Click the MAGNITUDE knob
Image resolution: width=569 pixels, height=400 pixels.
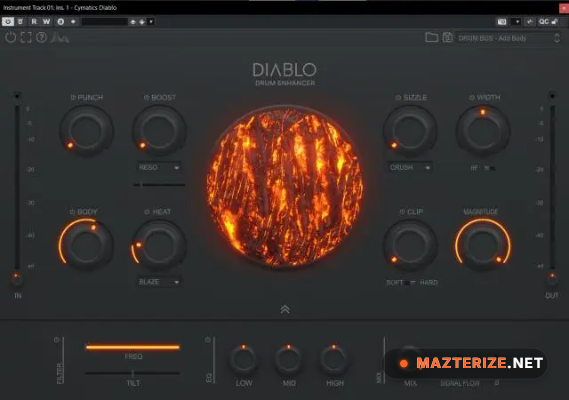click(483, 245)
